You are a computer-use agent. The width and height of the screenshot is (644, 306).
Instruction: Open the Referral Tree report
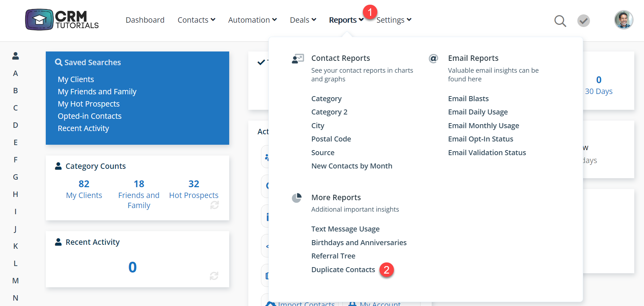click(x=333, y=256)
